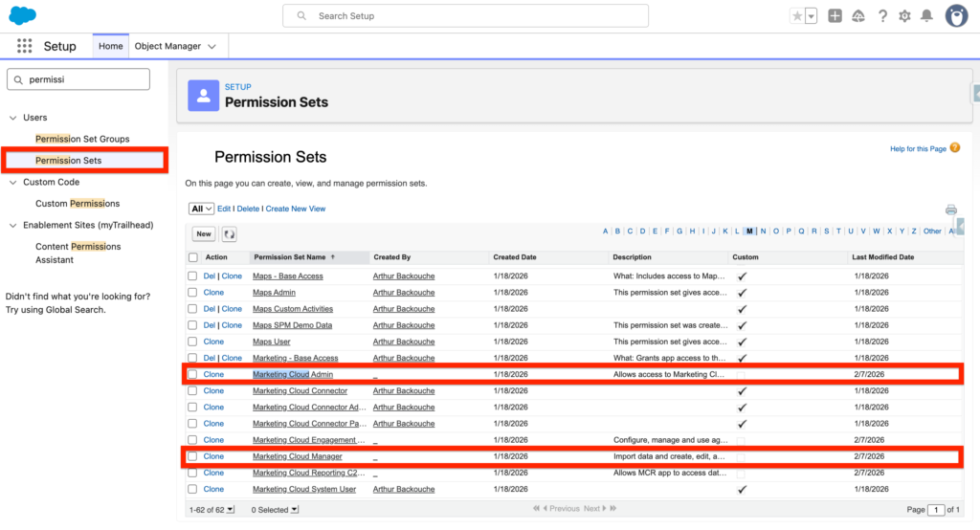The width and height of the screenshot is (980, 530).
Task: Open the help question mark icon
Action: click(881, 16)
